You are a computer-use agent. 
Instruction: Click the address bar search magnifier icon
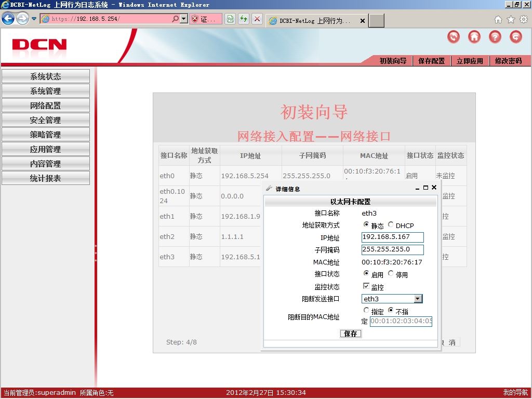(x=175, y=19)
